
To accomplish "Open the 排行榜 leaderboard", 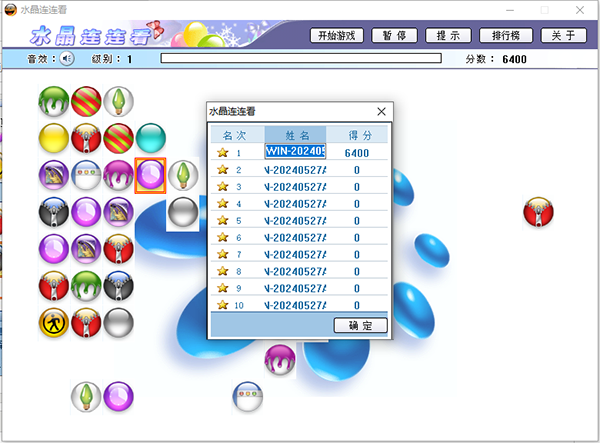I will tap(506, 36).
